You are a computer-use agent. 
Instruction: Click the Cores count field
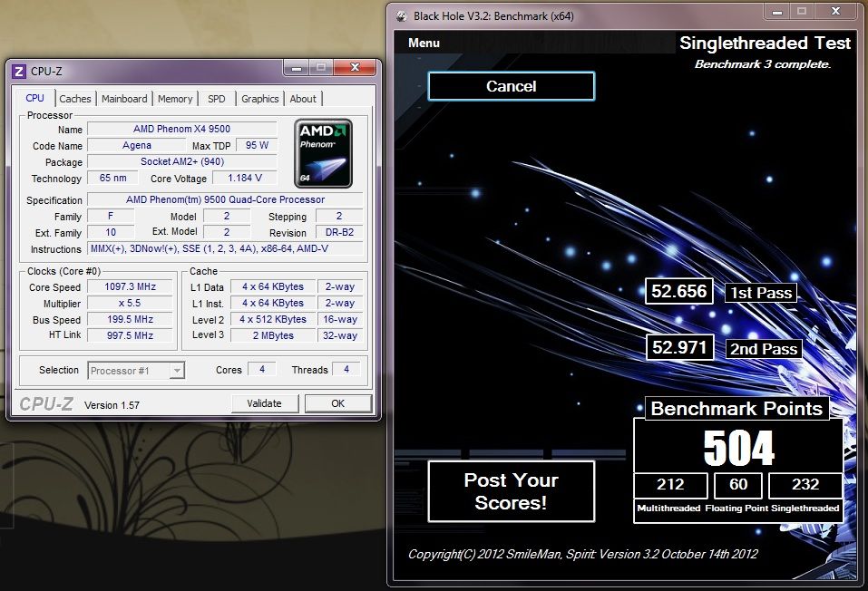(x=262, y=369)
